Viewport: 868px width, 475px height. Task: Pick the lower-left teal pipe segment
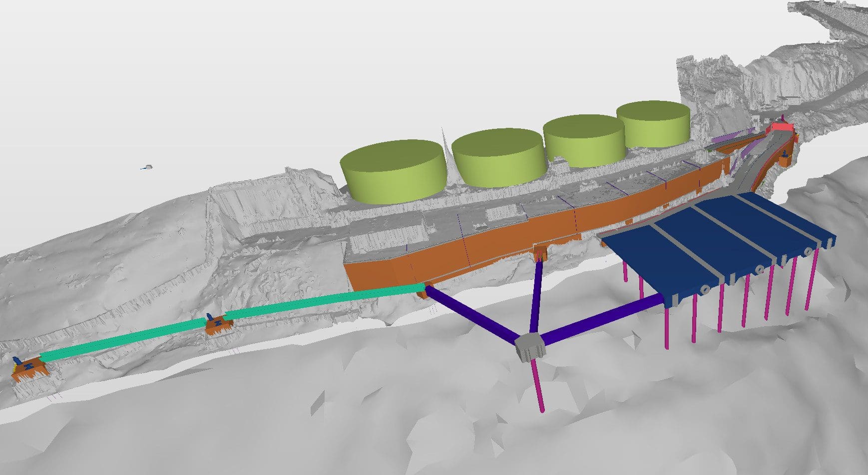[x=123, y=340]
